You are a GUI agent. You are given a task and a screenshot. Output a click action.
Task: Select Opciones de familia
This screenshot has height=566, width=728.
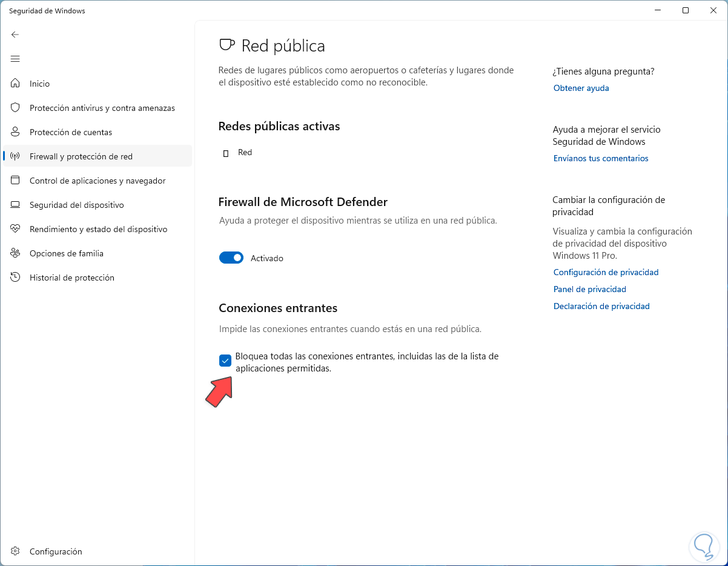[98, 253]
